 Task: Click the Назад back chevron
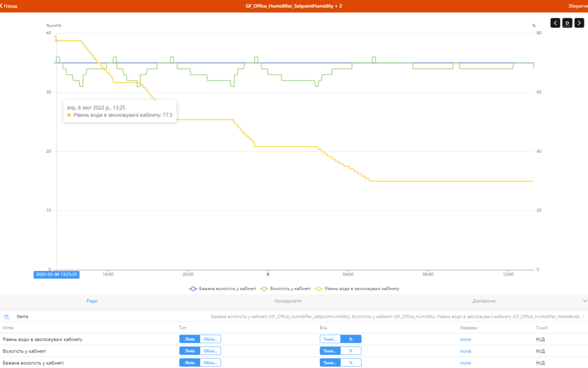click(2, 6)
